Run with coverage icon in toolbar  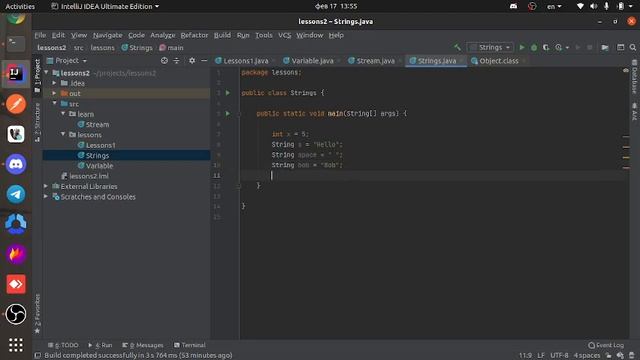[546, 47]
